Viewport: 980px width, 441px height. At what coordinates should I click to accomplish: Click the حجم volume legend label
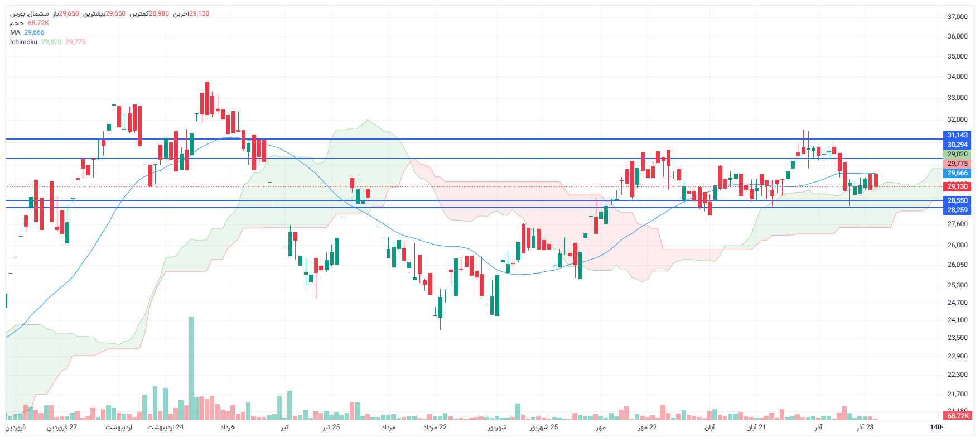pos(17,23)
